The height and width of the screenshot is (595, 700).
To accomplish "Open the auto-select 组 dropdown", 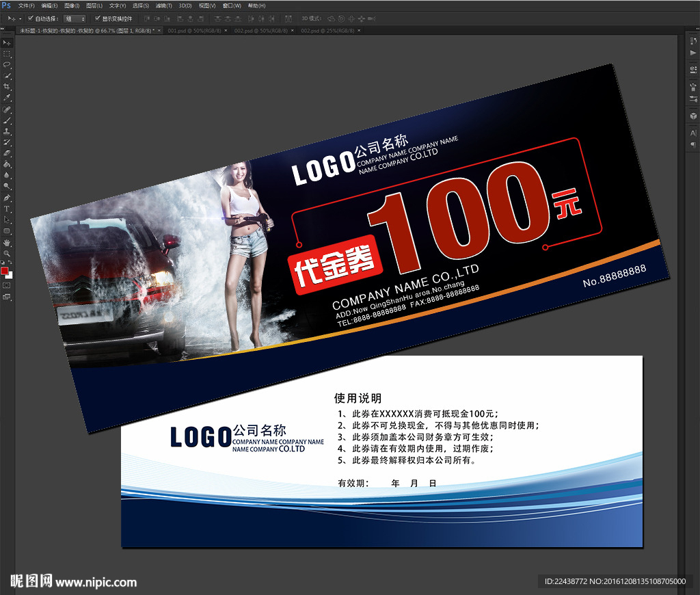I will [75, 18].
